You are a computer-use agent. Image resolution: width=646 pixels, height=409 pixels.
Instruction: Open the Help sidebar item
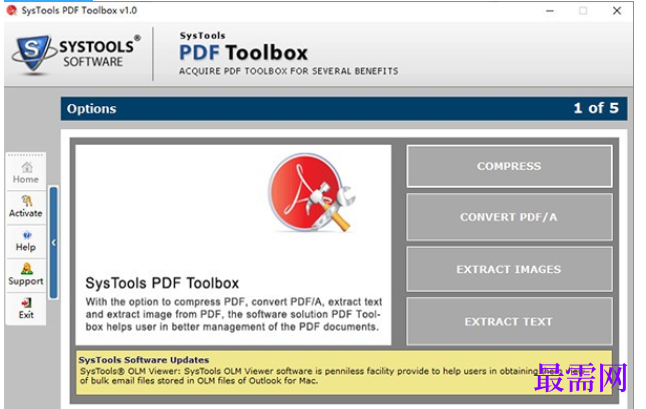click(26, 241)
